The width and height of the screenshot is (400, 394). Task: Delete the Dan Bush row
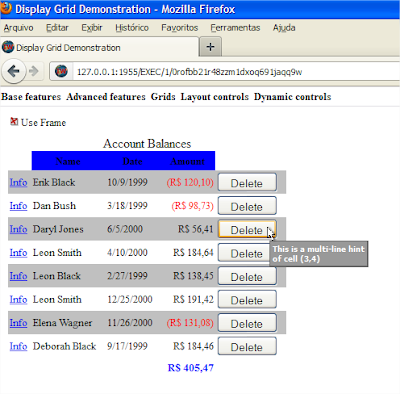(x=247, y=206)
